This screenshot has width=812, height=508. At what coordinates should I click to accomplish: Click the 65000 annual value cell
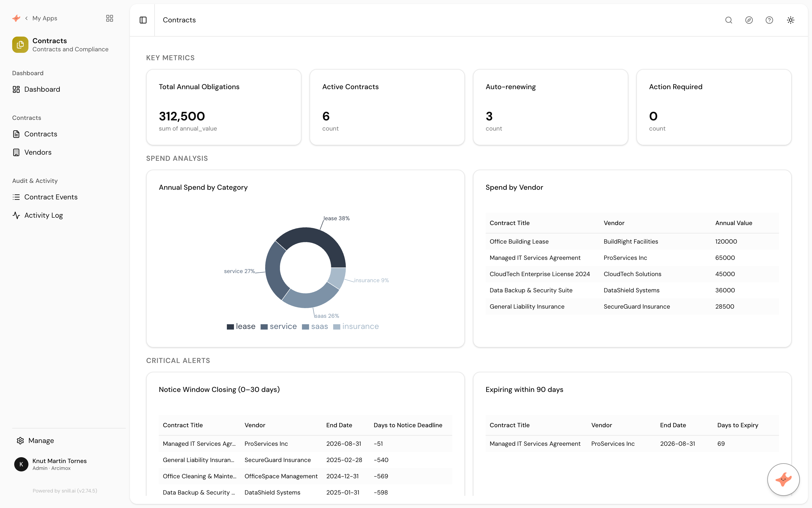click(x=725, y=258)
